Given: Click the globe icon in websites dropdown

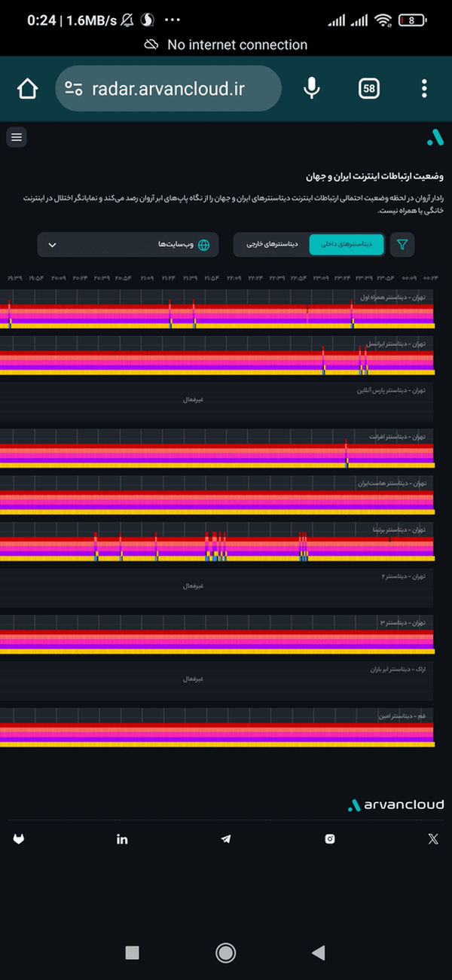Looking at the screenshot, I should click(x=203, y=244).
